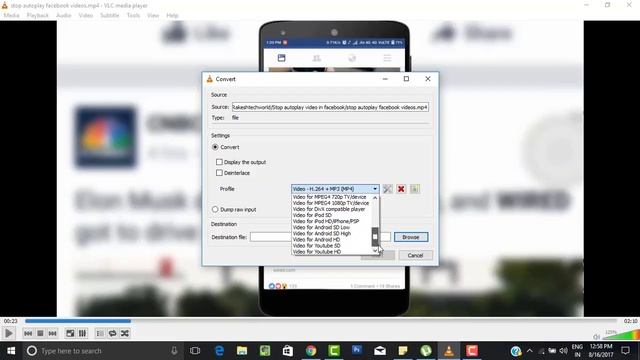Click the video seek progress bar
Viewport: 640px width, 360px height.
tap(320, 321)
